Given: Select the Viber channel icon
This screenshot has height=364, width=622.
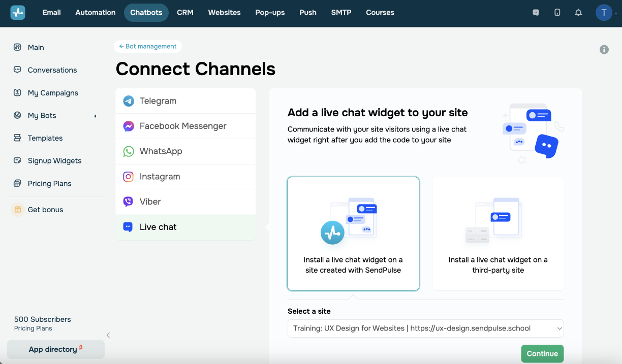Looking at the screenshot, I should click(x=129, y=202).
